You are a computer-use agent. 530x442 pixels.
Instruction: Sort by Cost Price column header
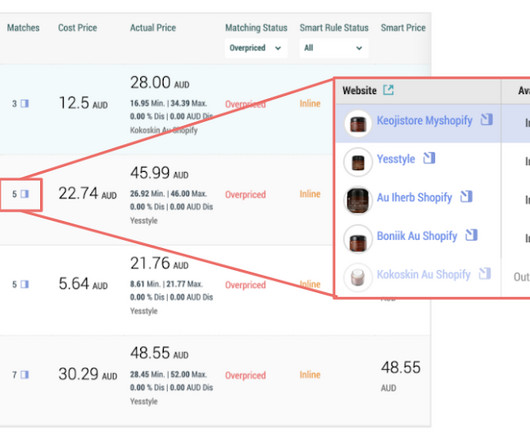point(77,28)
